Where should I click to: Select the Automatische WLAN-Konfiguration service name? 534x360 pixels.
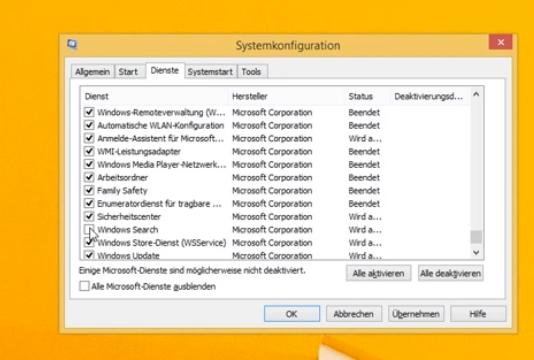(161, 125)
